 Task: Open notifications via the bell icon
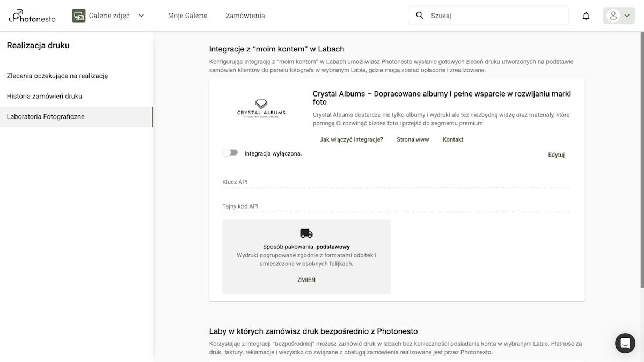click(586, 16)
